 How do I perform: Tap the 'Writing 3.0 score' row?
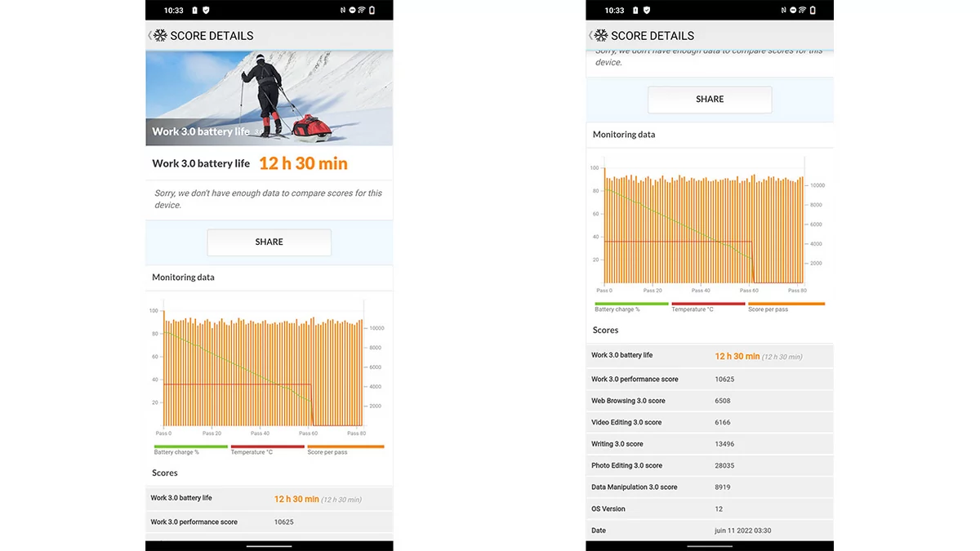[x=710, y=444]
